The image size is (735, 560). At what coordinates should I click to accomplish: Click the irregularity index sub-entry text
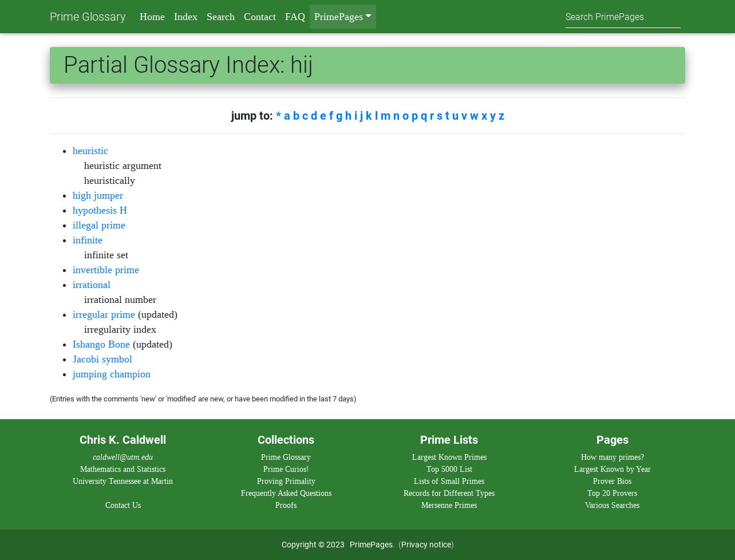pyautogui.click(x=120, y=329)
